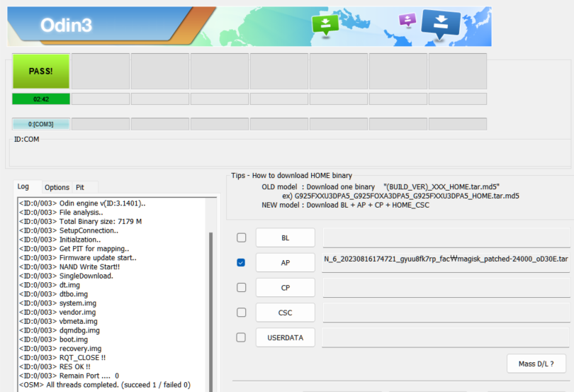The height and width of the screenshot is (392, 574).
Task: Click the green PASS! status box
Action: pyautogui.click(x=41, y=71)
